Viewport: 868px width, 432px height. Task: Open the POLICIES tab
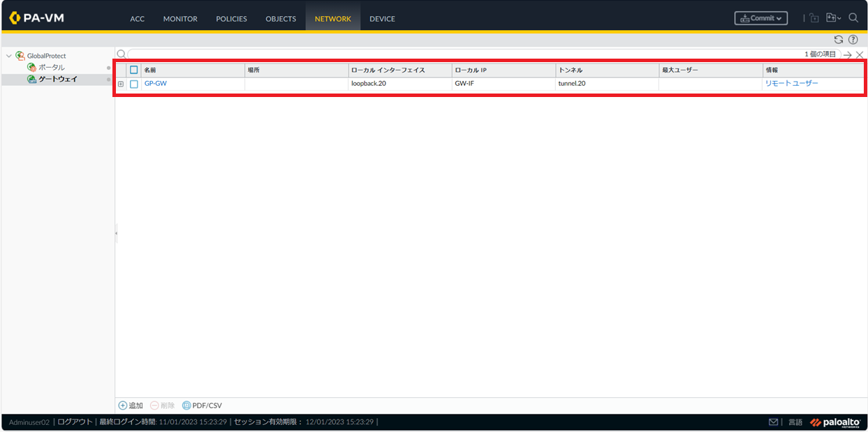click(x=231, y=19)
